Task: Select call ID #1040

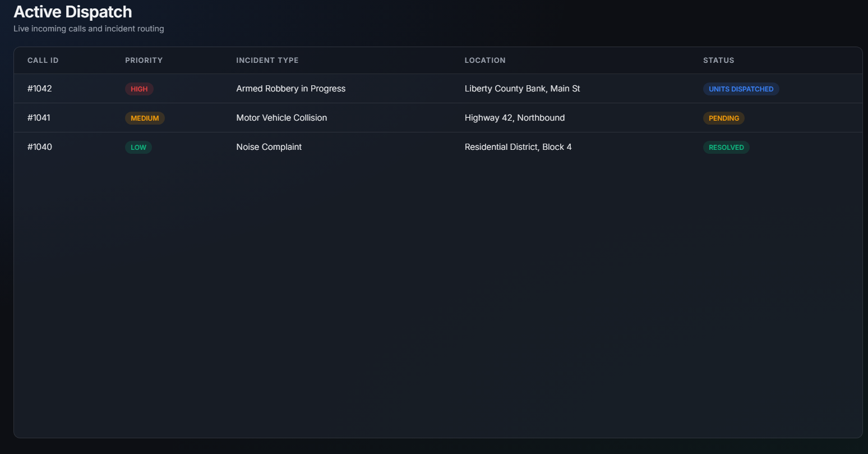Action: (40, 147)
